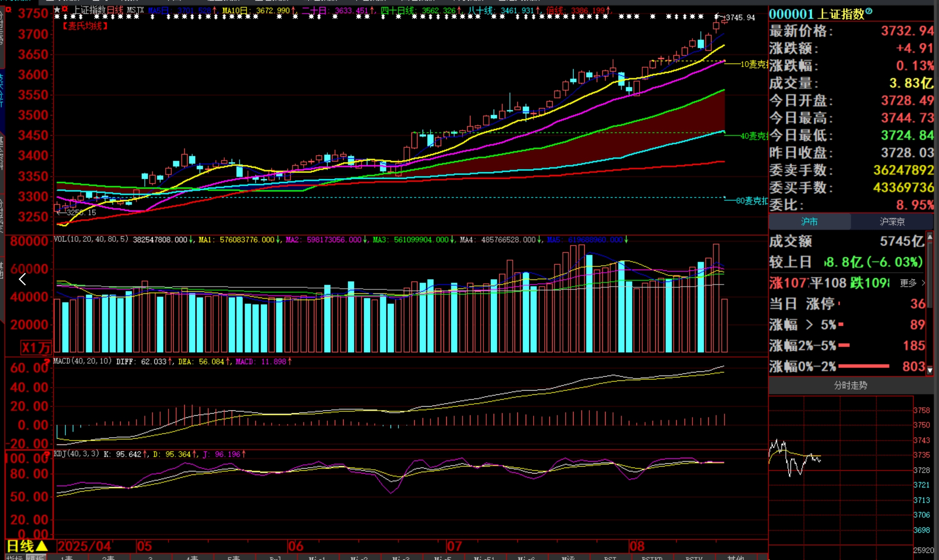939x560 pixels.
Task: Click the 成交额 value 5745亿
Action: click(902, 241)
